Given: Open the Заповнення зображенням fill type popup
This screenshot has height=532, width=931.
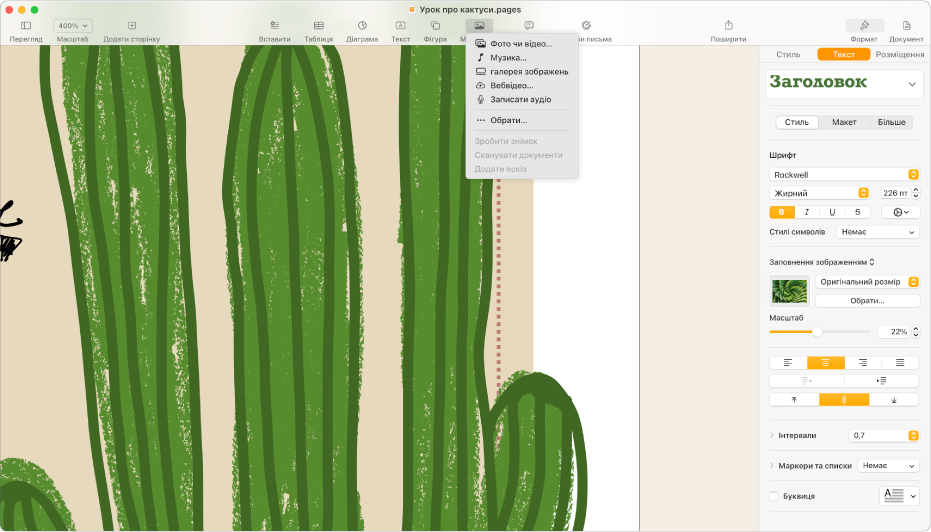Looking at the screenshot, I should pyautogui.click(x=822, y=262).
